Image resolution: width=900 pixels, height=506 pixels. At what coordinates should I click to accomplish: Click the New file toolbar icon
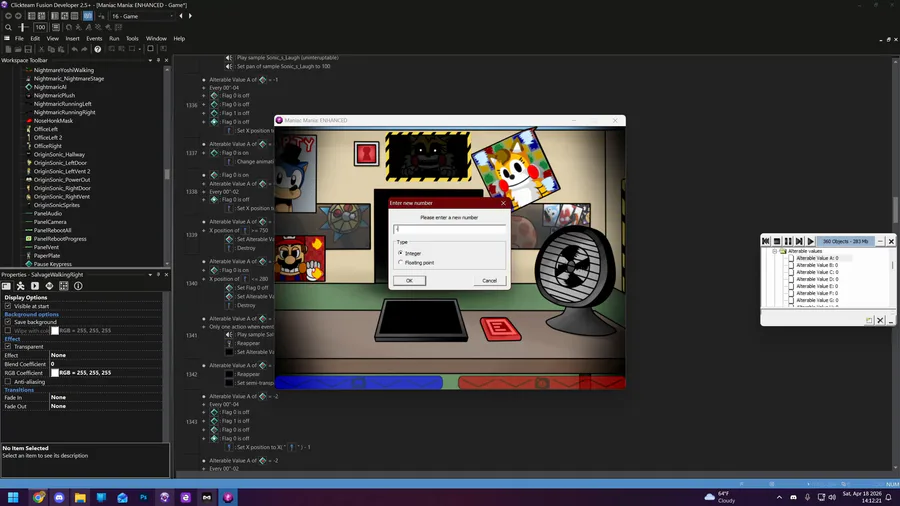pos(8,49)
